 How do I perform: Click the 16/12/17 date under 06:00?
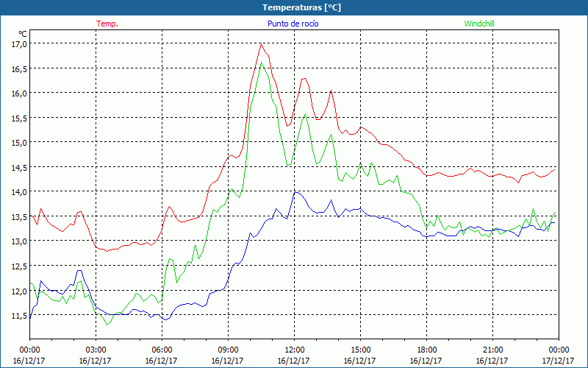[161, 361]
